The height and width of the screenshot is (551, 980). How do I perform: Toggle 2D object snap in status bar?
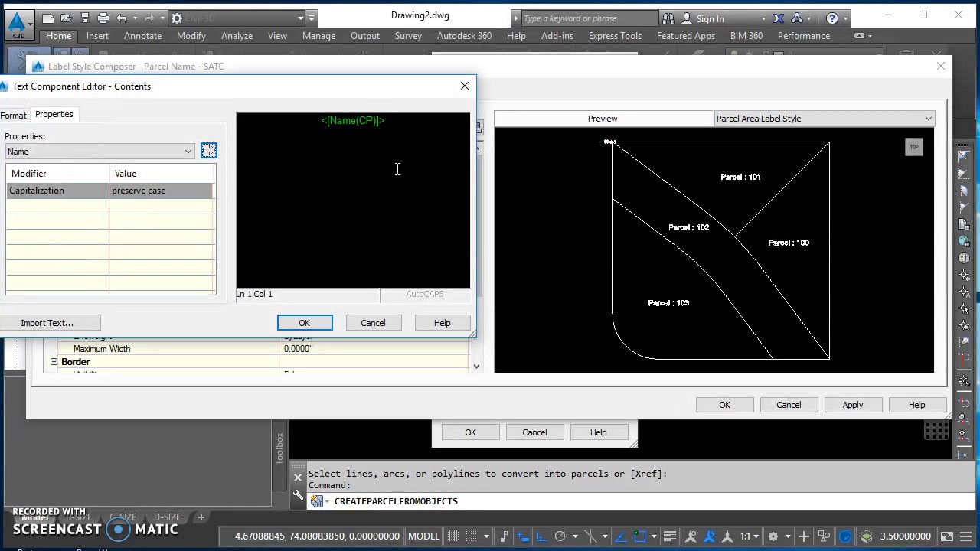click(639, 536)
